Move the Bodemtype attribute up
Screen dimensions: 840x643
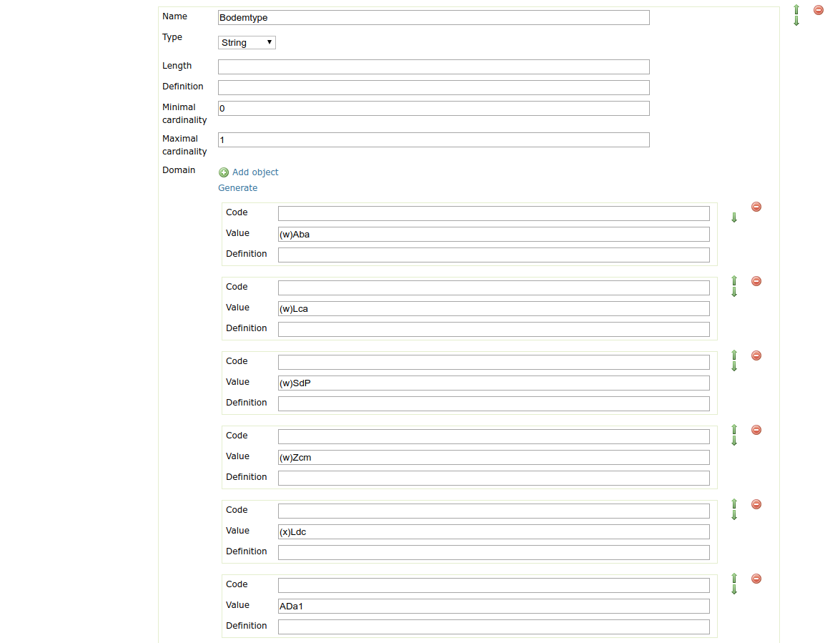point(796,9)
